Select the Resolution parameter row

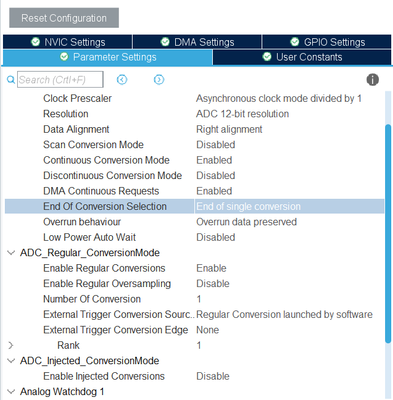[66, 114]
